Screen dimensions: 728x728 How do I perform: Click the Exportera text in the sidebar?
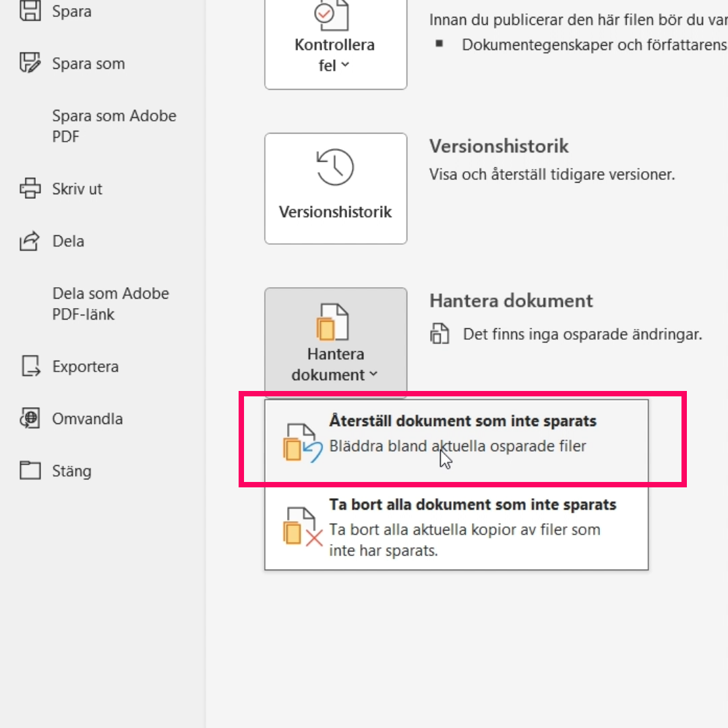pos(86,367)
